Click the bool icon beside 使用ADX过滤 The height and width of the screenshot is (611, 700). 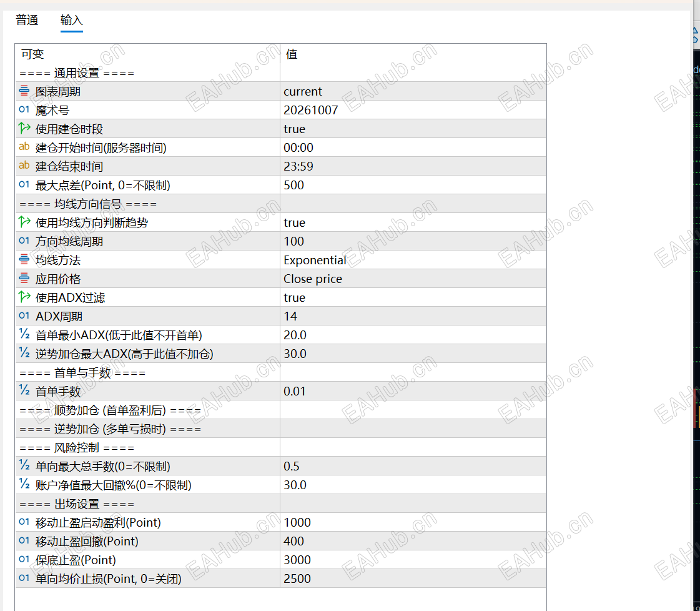24,297
